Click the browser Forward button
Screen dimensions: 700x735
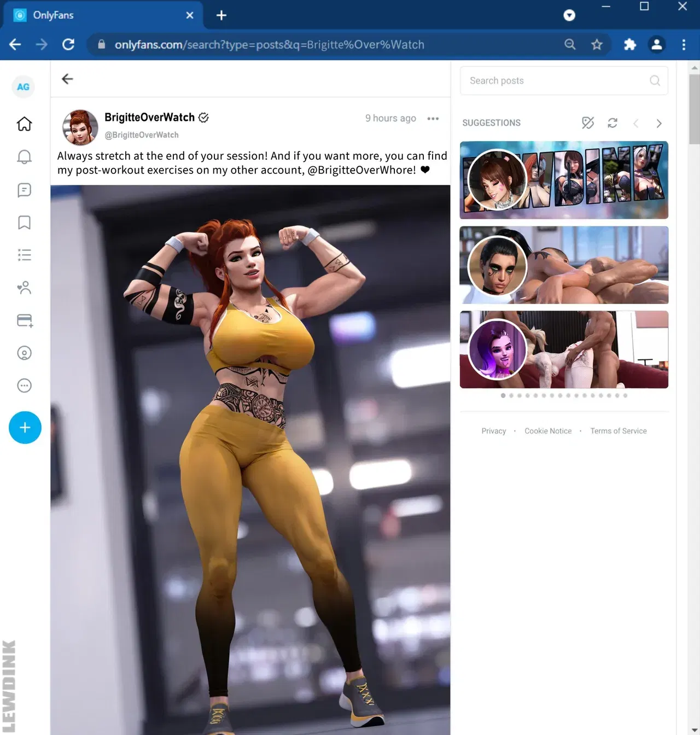click(x=42, y=44)
